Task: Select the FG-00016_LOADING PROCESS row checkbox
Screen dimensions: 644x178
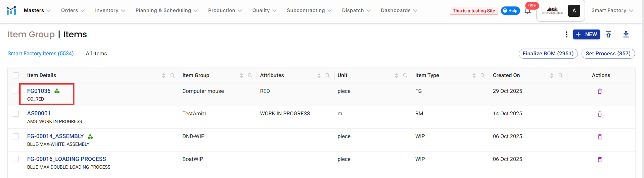Action: pos(16,159)
